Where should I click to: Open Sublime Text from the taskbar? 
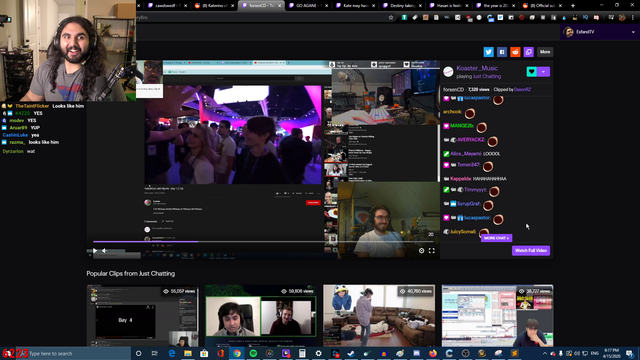pyautogui.click(x=515, y=353)
